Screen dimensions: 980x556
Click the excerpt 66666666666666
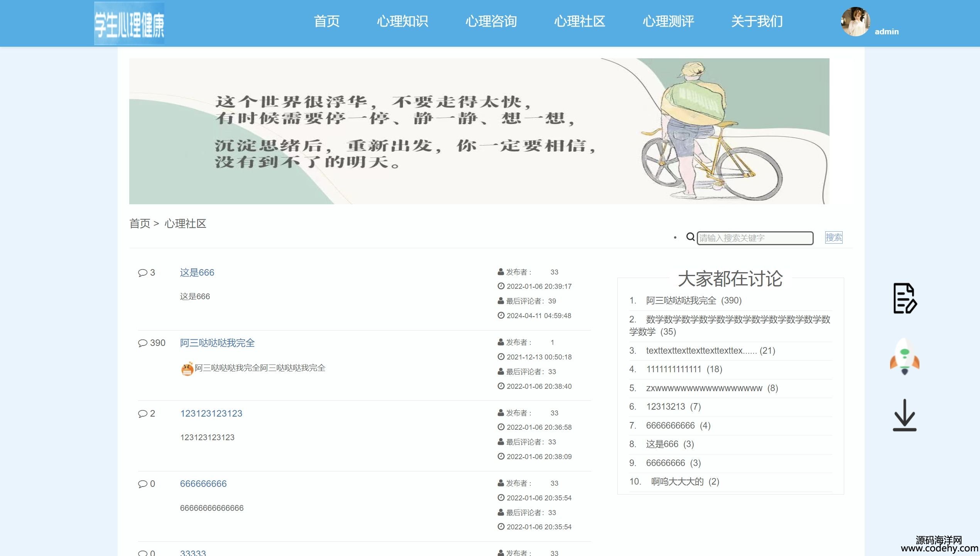(x=212, y=508)
